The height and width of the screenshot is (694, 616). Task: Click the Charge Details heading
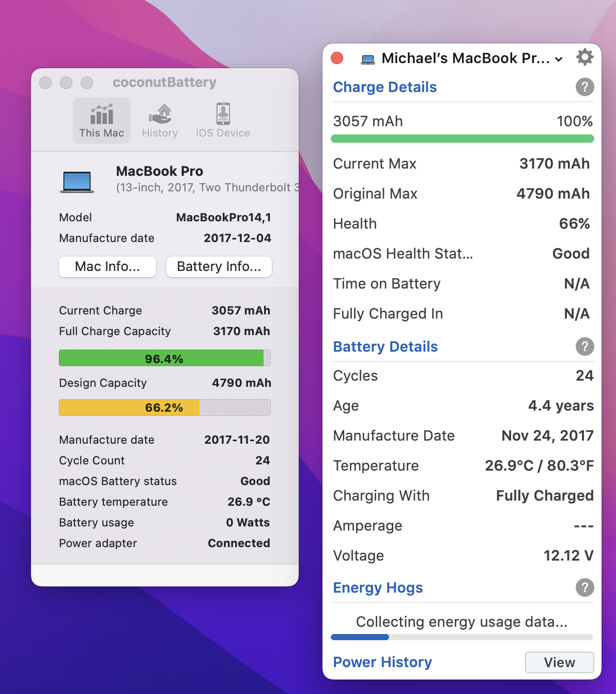tap(385, 87)
